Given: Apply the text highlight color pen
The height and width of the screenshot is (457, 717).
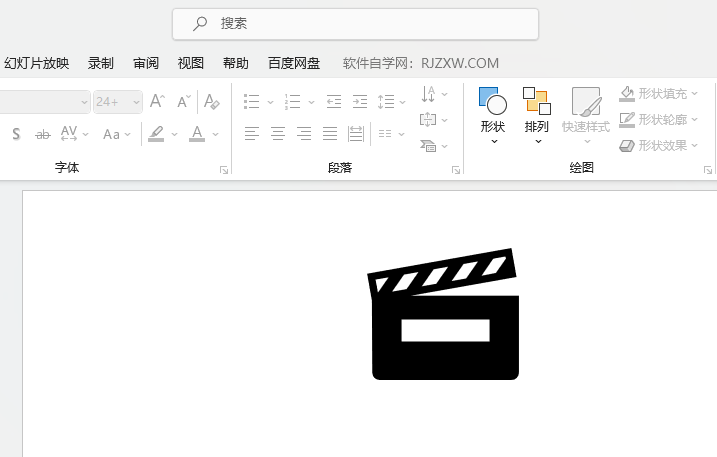Looking at the screenshot, I should 156,134.
